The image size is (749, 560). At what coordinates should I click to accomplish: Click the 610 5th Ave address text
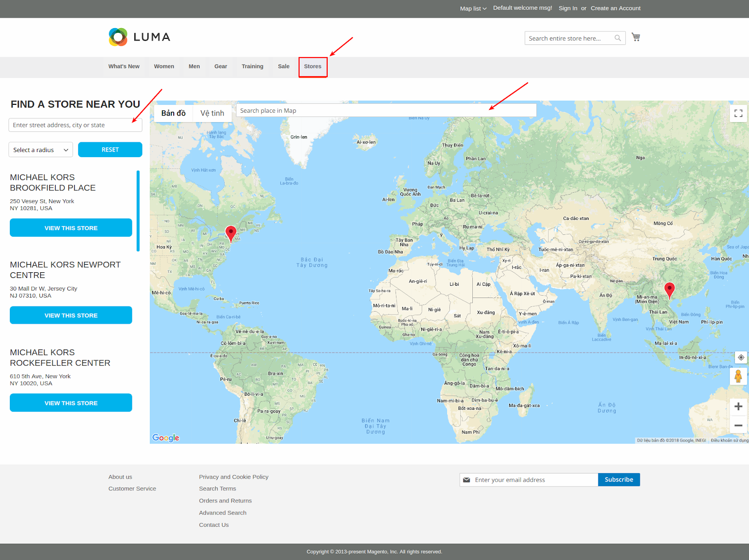(x=40, y=380)
